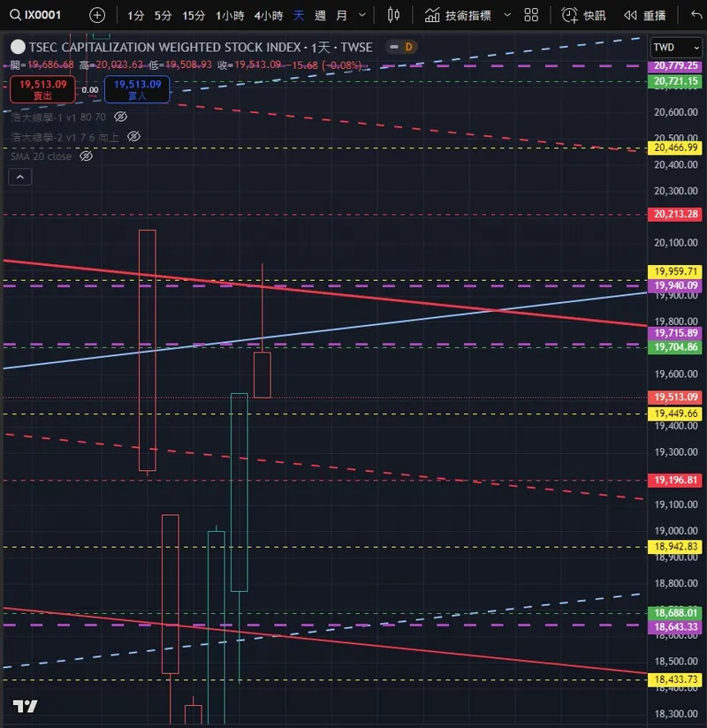
Task: Toggle visibility of 浩大線學-1 indicator
Action: point(121,117)
